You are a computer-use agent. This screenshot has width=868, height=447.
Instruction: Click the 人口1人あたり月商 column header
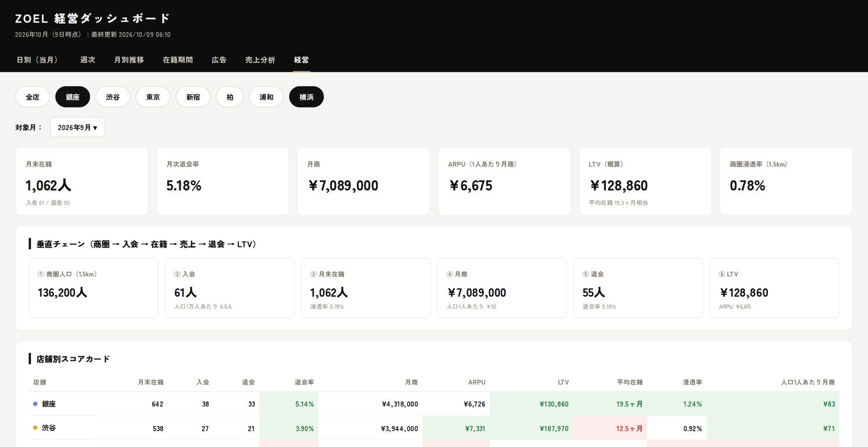[808, 382]
